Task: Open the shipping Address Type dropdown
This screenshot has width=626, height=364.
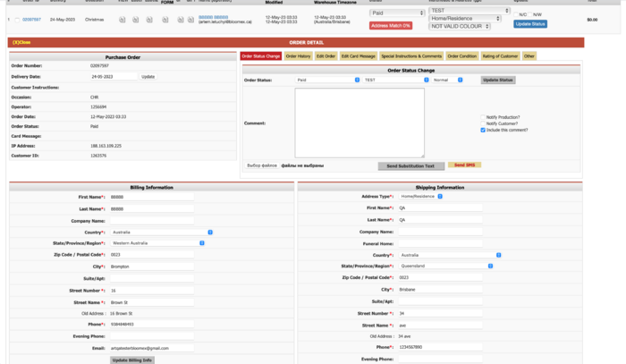Action: coord(420,197)
